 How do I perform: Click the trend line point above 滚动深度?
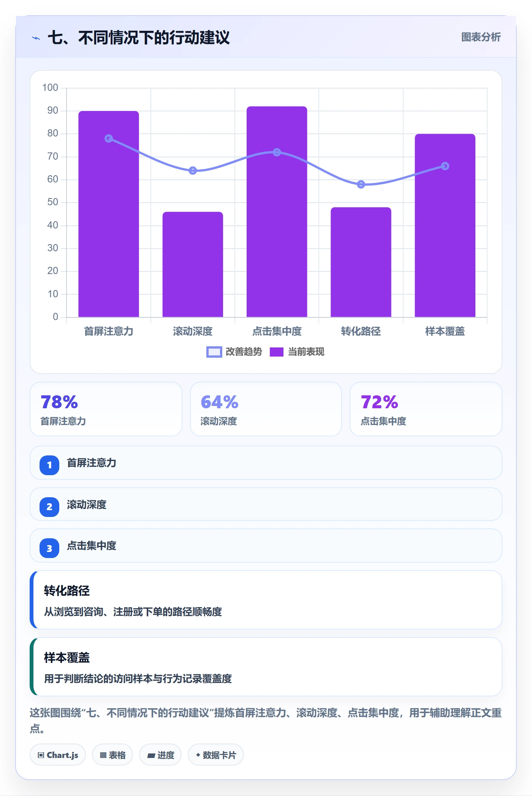click(193, 170)
